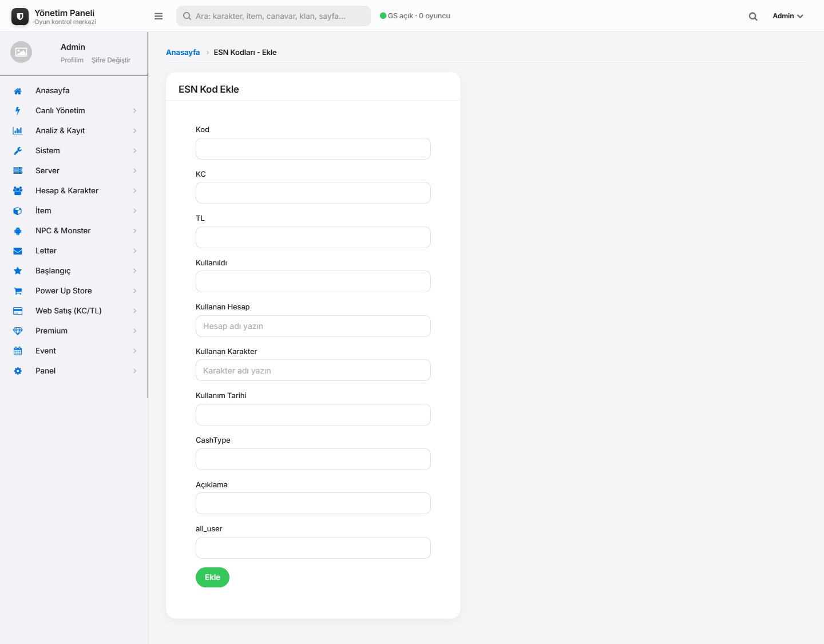This screenshot has height=644, width=824.
Task: Click the Sistem wrench icon
Action: [18, 151]
